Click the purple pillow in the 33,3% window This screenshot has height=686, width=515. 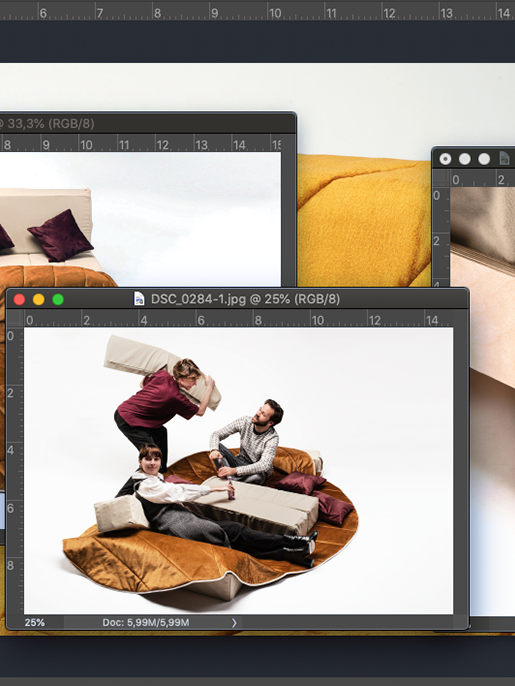(60, 235)
